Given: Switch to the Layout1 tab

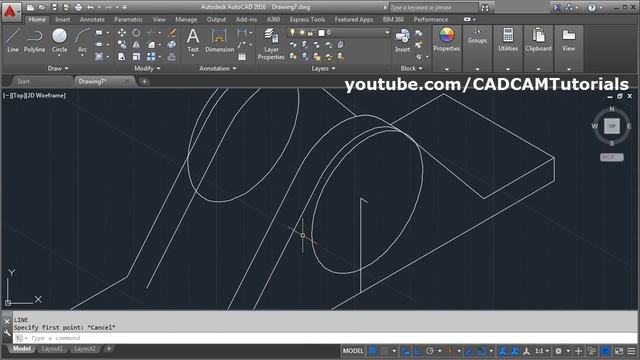Looking at the screenshot, I should coord(52,349).
